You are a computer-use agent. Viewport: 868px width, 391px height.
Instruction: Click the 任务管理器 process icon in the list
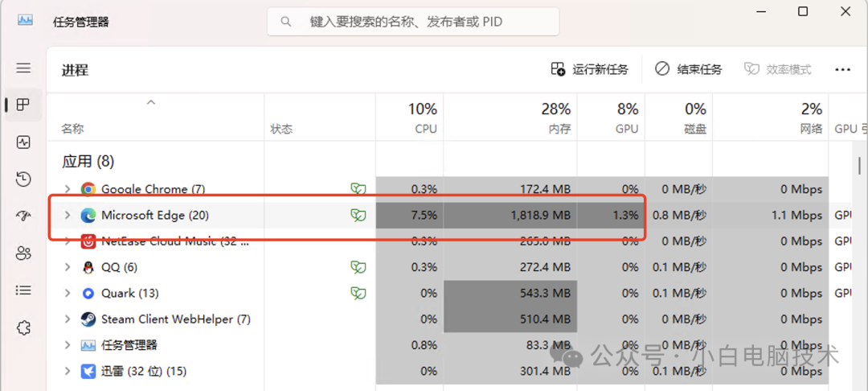(x=88, y=345)
